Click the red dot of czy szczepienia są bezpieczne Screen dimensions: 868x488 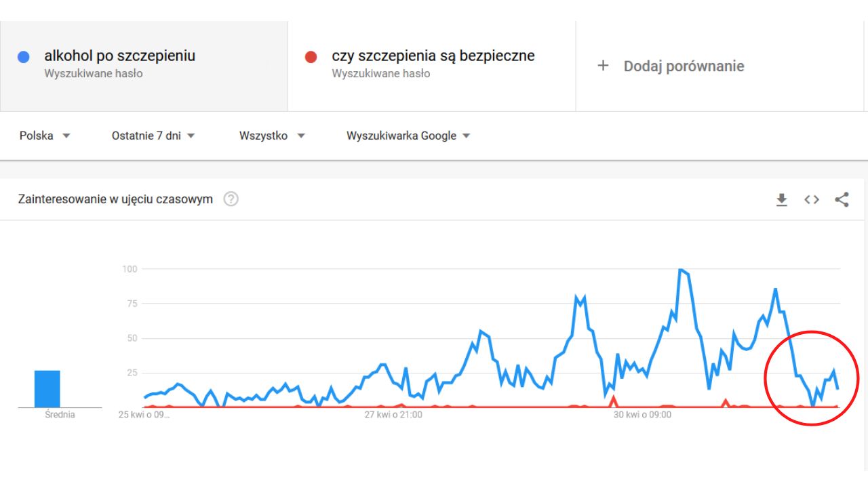311,58
